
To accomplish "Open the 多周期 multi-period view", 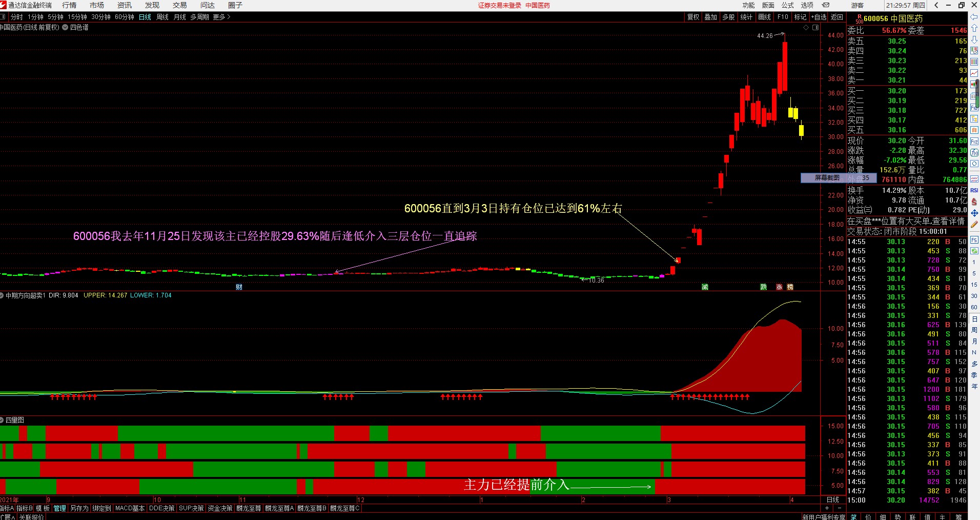I will pos(199,17).
